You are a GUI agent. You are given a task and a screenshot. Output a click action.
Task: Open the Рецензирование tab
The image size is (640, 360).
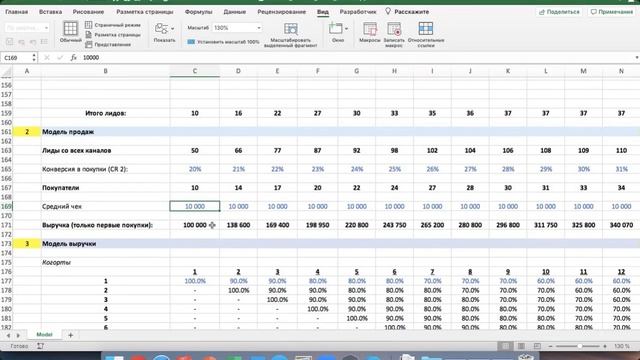[x=282, y=12]
